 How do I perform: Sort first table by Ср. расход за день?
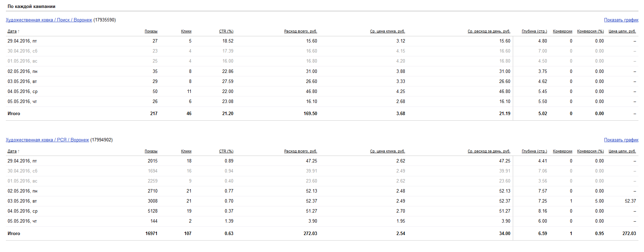[489, 31]
